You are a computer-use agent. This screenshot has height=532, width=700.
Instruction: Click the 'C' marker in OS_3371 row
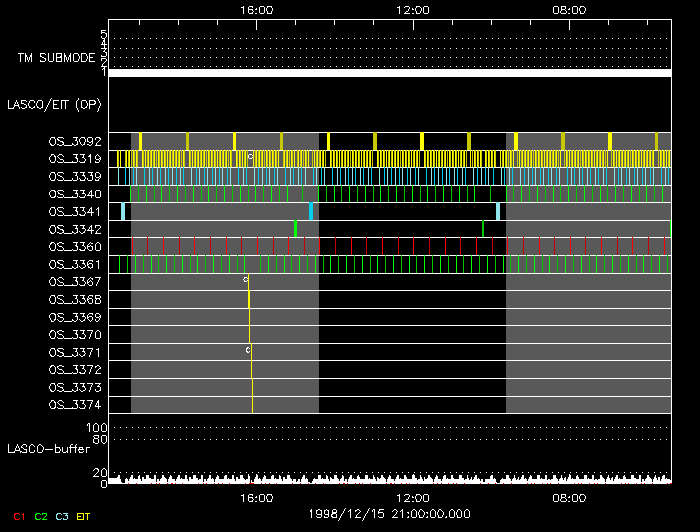tap(248, 350)
